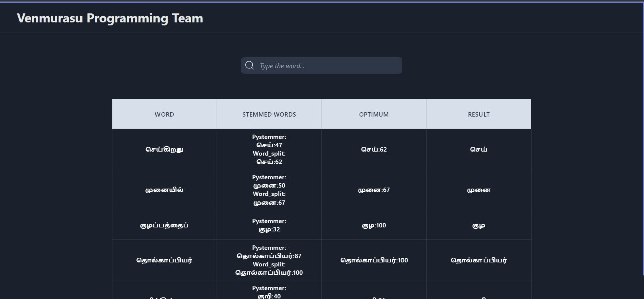644x299 pixels.
Task: Click the stemmed cell containing குழ:32
Action: point(269,225)
